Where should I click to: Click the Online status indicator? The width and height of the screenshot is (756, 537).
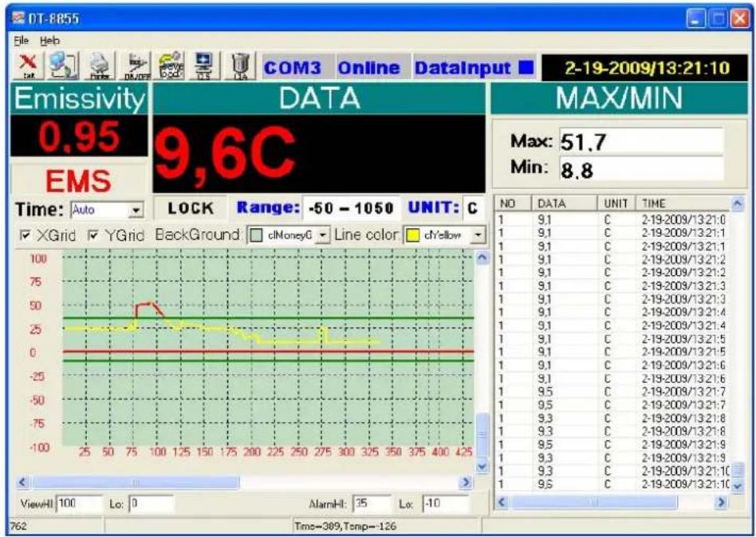tap(369, 68)
